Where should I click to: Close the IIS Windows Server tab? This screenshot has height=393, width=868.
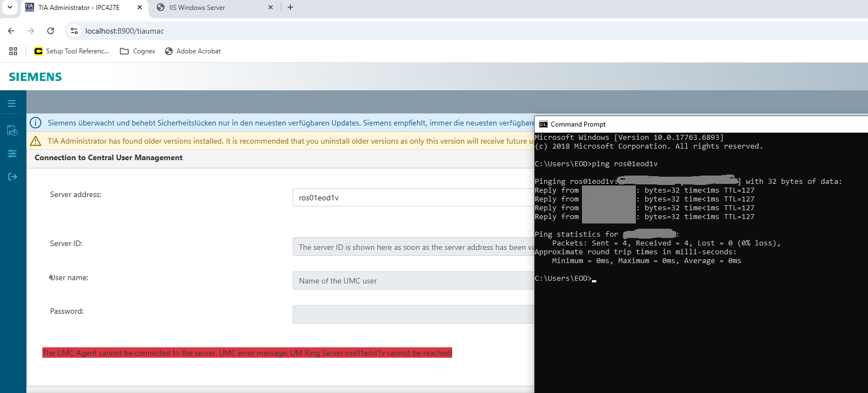click(271, 8)
